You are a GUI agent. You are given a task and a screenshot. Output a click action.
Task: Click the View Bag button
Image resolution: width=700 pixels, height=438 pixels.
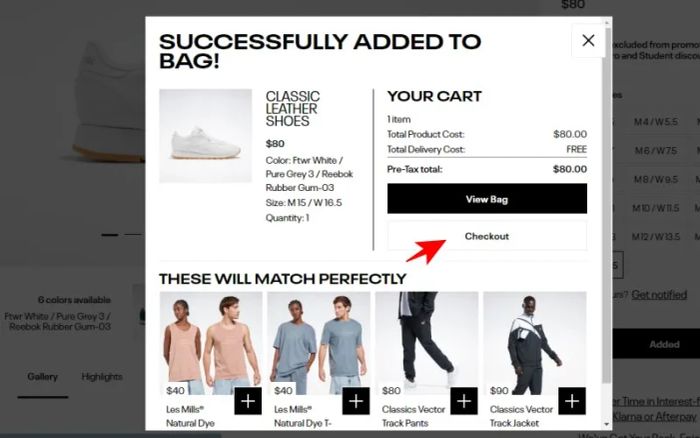[x=487, y=199]
